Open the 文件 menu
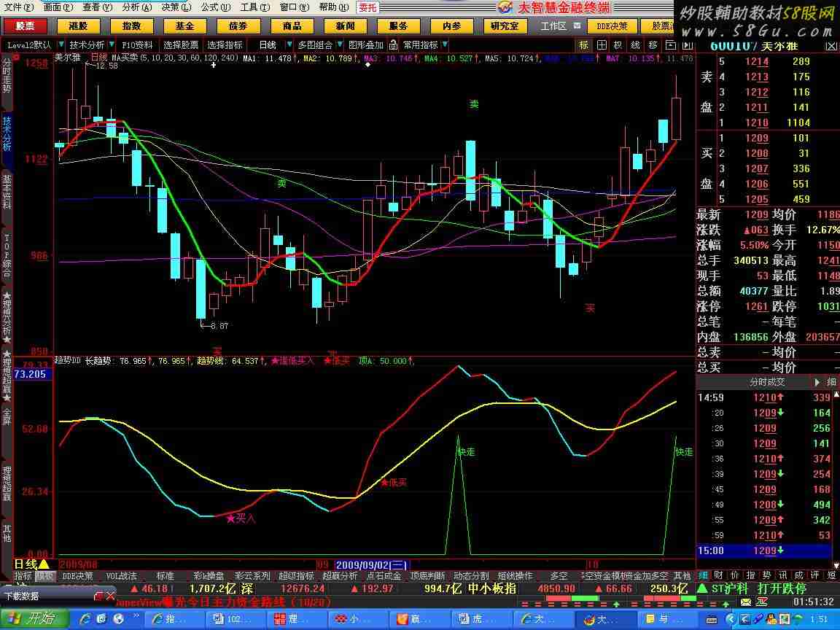This screenshot has height=630, width=840. coord(18,7)
